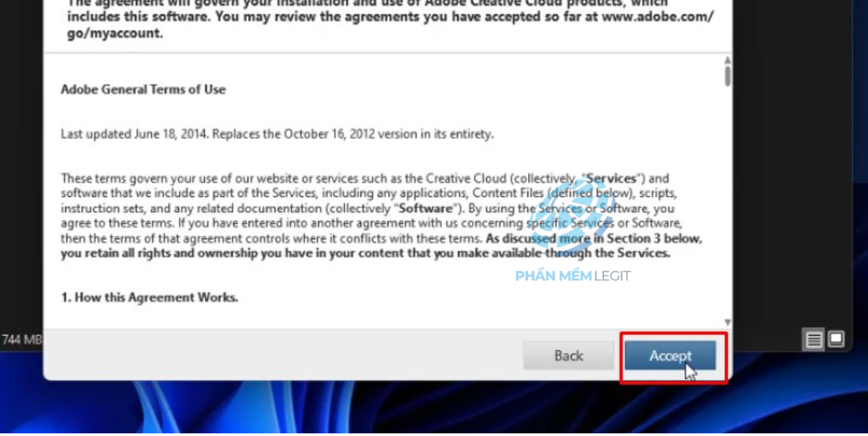This screenshot has height=436, width=868.
Task: Select the 744 MB size label
Action: [21, 340]
